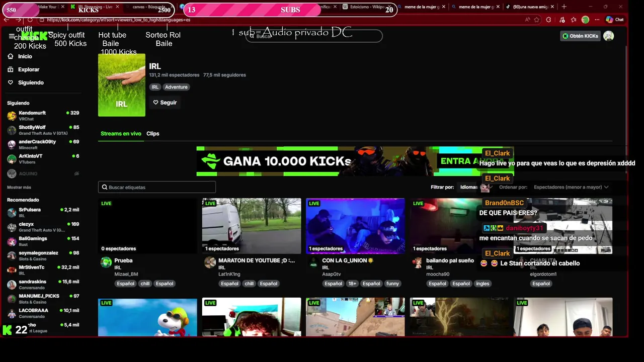
Task: Click the elgordotom1 streamer name
Action: (x=543, y=275)
